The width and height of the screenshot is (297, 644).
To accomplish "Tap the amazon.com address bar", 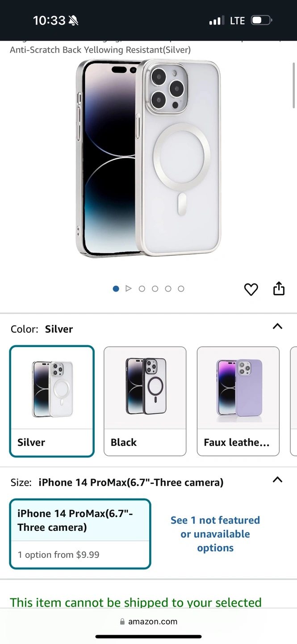I will [x=148, y=622].
